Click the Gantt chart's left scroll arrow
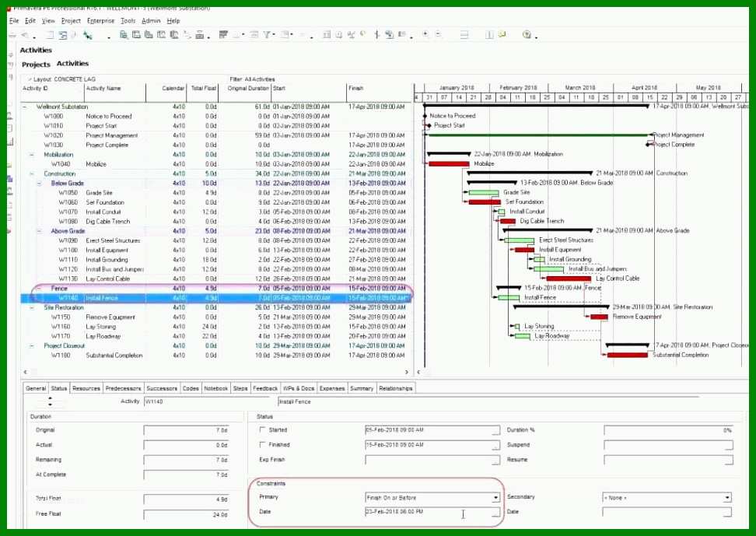The image size is (756, 536). click(x=418, y=372)
